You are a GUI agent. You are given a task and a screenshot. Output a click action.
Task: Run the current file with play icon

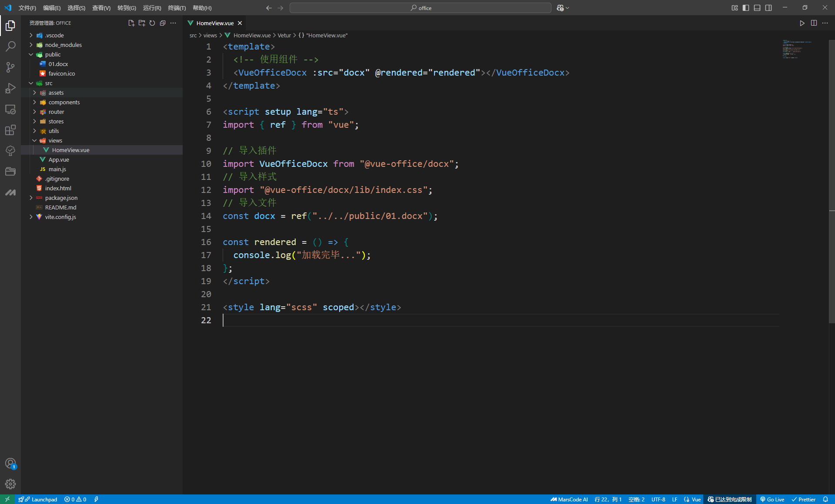click(x=802, y=23)
